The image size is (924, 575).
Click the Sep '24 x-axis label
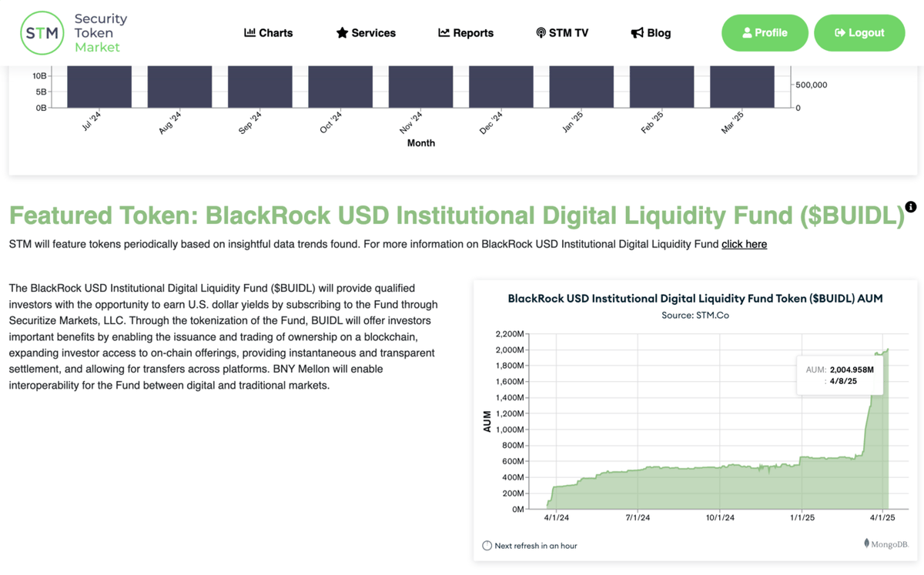pyautogui.click(x=250, y=123)
